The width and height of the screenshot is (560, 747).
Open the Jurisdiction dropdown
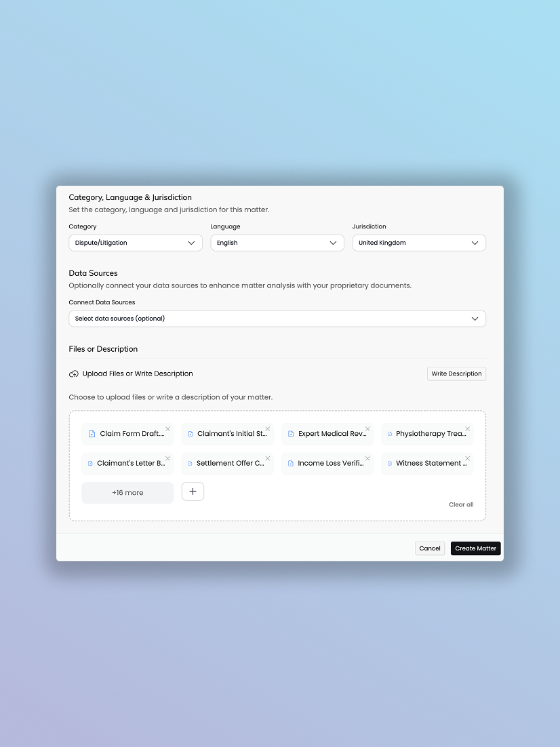pos(419,243)
